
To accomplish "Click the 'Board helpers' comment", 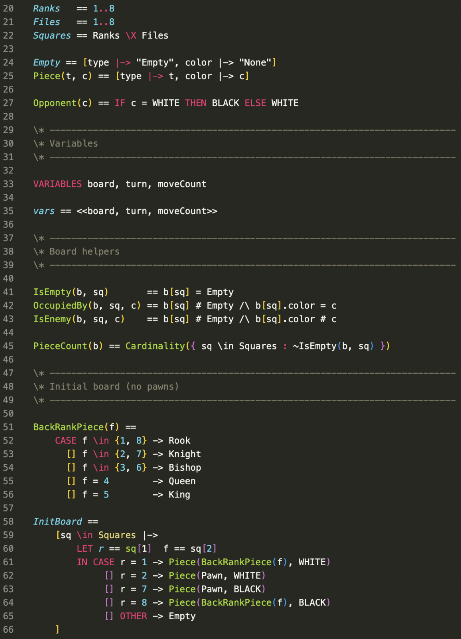I will click(84, 251).
